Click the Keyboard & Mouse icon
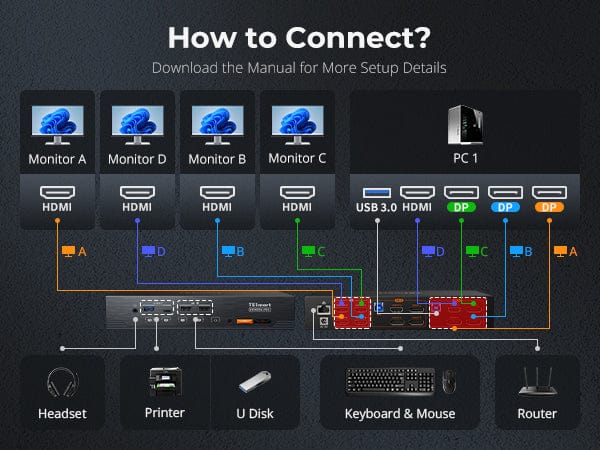Image resolution: width=600 pixels, height=450 pixels. pyautogui.click(x=399, y=382)
